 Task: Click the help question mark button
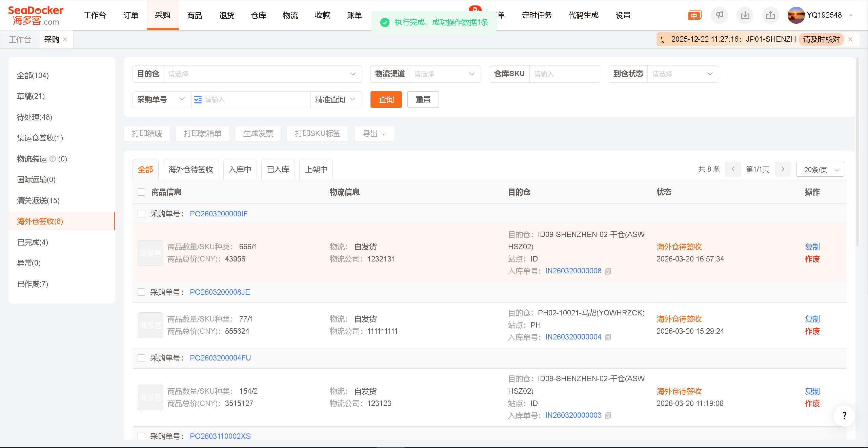click(844, 416)
